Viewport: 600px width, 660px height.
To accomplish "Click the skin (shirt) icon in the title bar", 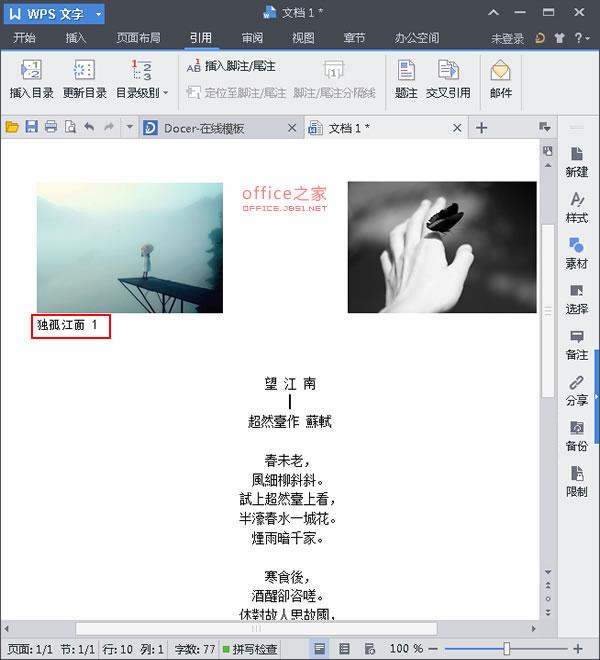I will (x=559, y=38).
